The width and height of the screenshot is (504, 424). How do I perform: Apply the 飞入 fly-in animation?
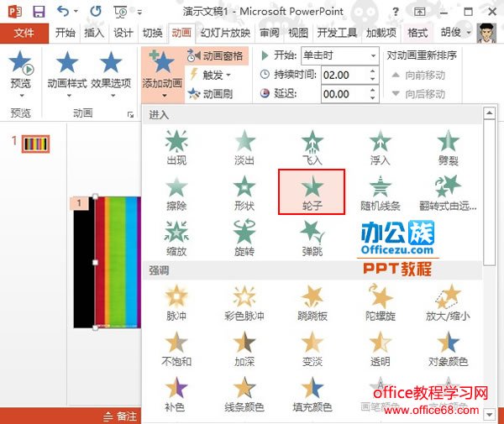pyautogui.click(x=312, y=147)
